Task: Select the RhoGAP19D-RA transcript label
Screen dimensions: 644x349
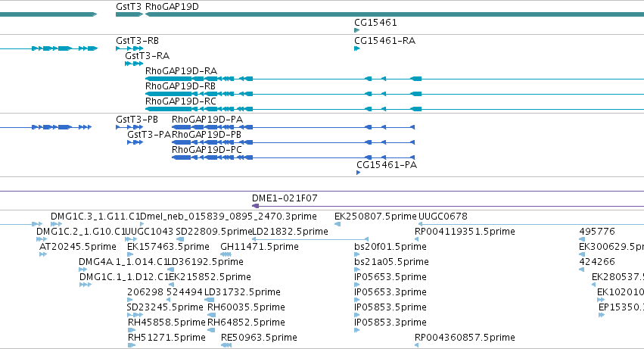Action: point(181,71)
